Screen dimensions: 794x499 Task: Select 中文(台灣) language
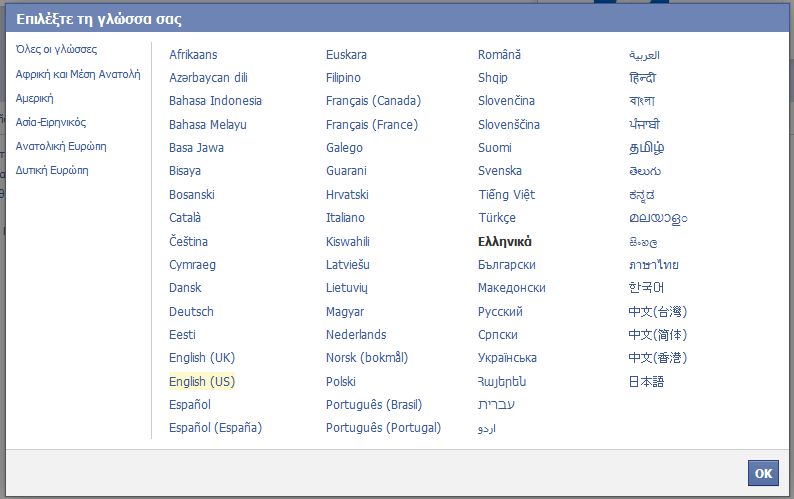tap(658, 312)
